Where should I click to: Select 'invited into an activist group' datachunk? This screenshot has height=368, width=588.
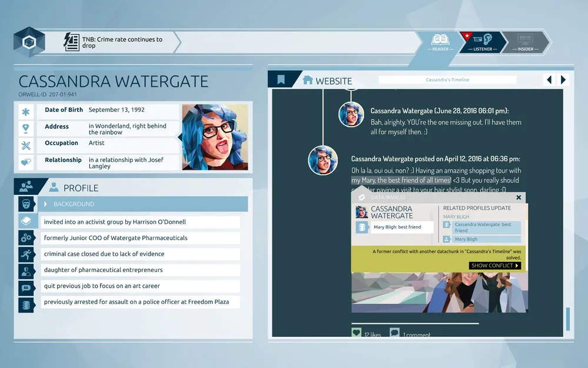[141, 222]
